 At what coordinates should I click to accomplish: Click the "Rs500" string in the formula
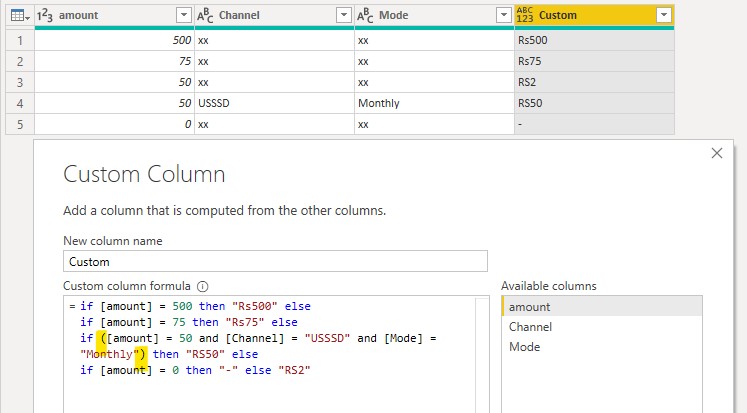click(255, 306)
